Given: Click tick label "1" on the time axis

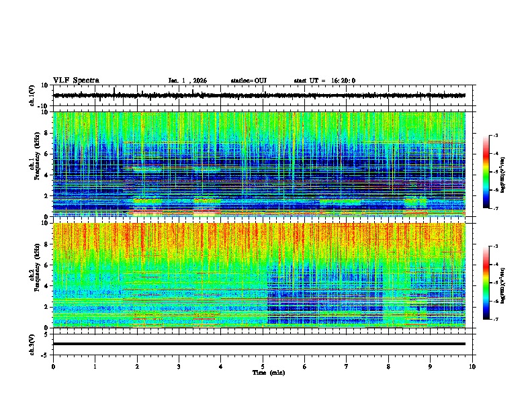Looking at the screenshot, I should pyautogui.click(x=95, y=367).
